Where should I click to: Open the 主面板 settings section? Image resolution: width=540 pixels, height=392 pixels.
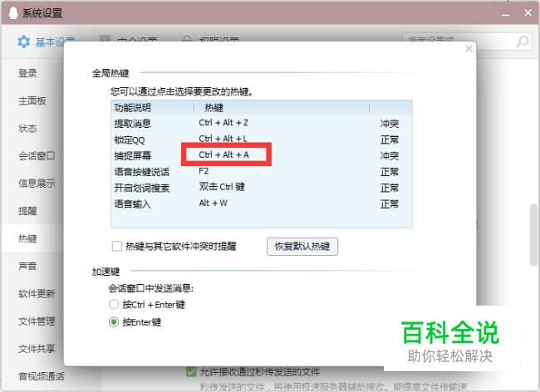click(32, 100)
